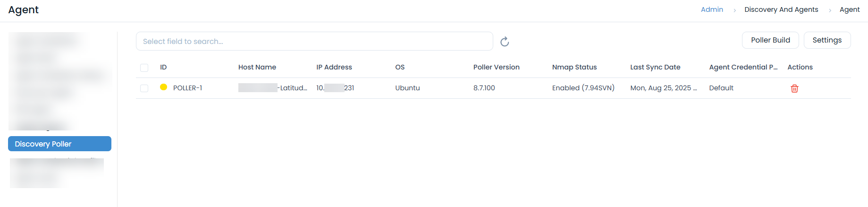Click the Settings button
Viewport: 868px width, 207px height.
(x=826, y=40)
